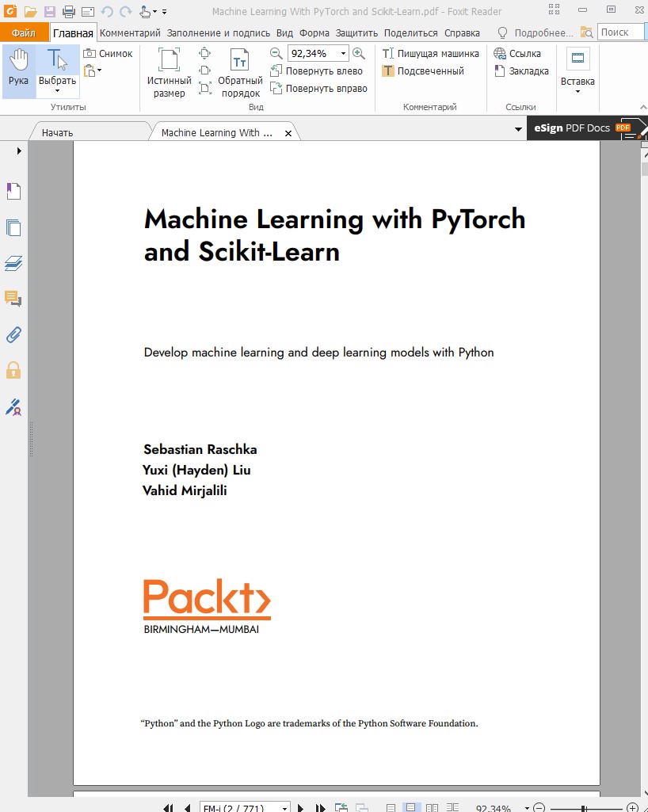This screenshot has width=648, height=812.
Task: Open the zoom percentage dropdown
Action: [x=343, y=54]
